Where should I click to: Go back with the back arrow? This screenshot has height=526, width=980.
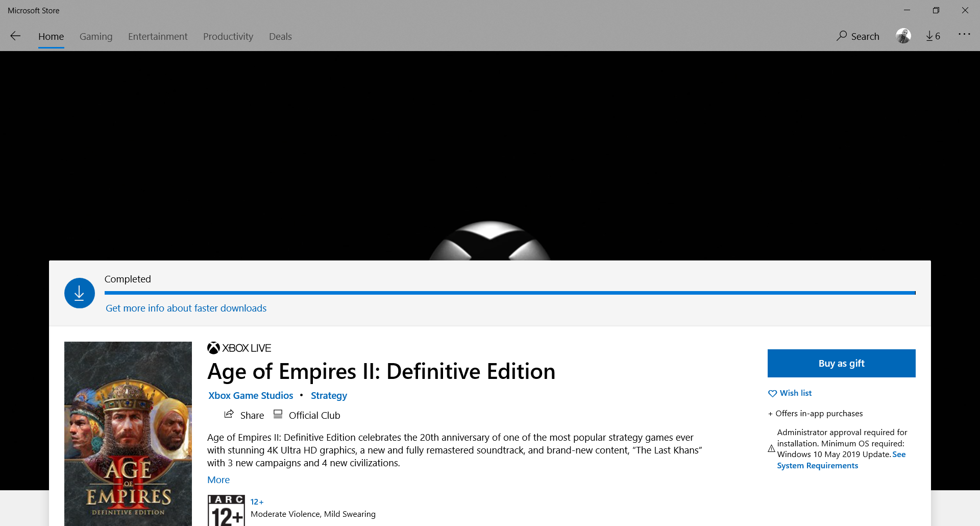tap(15, 36)
